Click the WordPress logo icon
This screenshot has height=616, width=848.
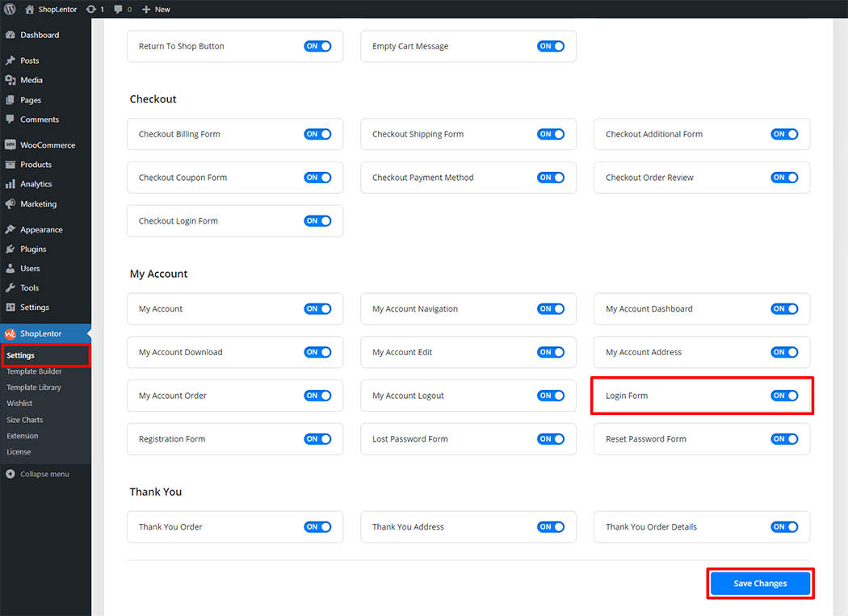10,9
